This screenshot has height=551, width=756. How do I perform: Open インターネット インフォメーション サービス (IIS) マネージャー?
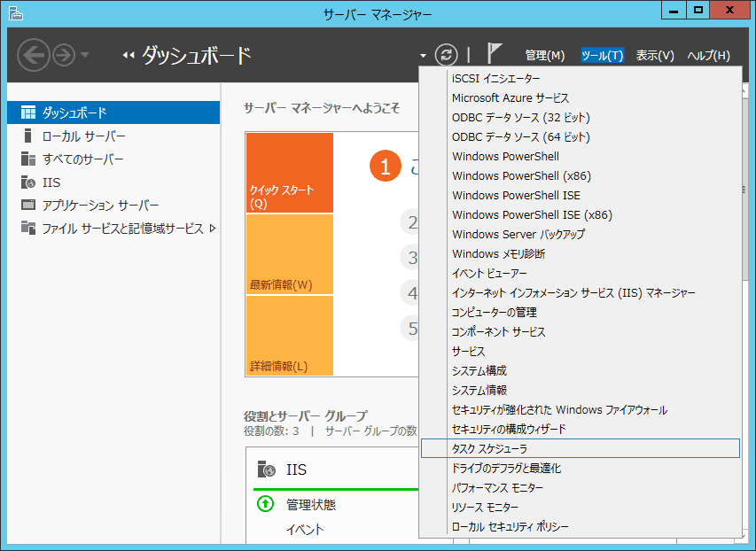[581, 292]
